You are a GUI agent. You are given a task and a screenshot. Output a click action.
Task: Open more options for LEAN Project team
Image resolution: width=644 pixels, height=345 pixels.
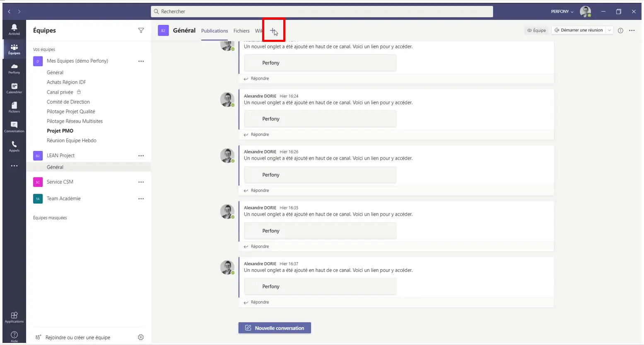(x=141, y=156)
